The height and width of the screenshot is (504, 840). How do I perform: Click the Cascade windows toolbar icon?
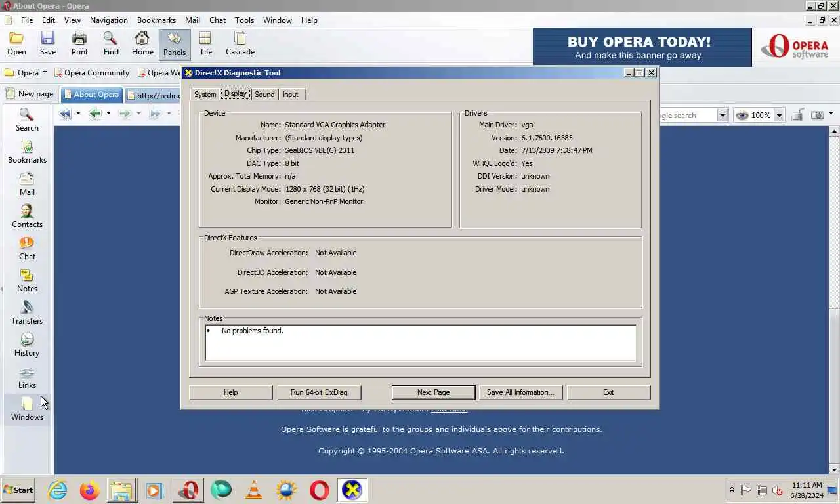(x=240, y=44)
